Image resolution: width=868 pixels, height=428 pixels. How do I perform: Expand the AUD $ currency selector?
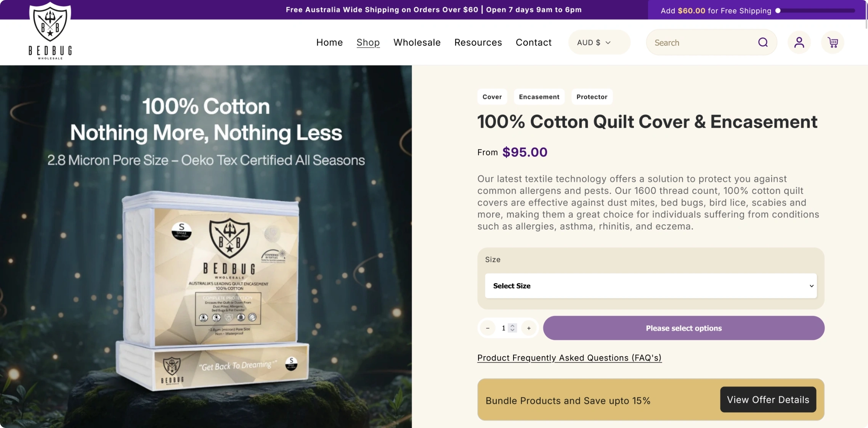599,42
